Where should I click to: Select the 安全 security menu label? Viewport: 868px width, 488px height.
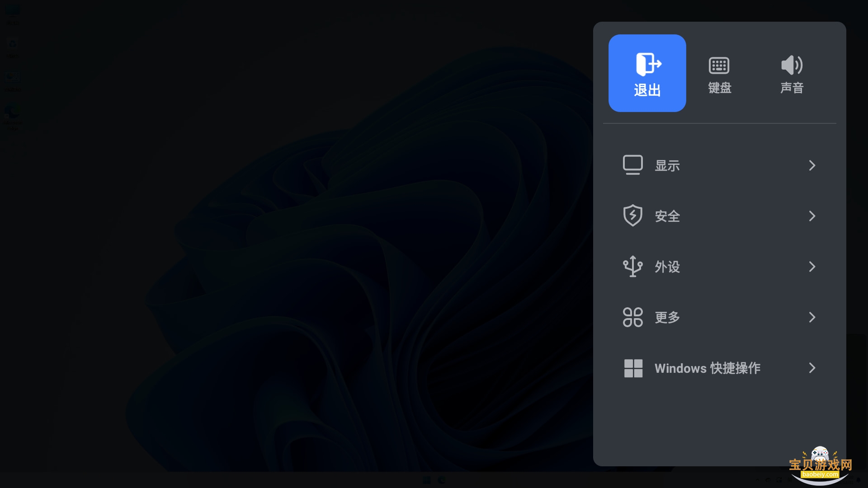pyautogui.click(x=667, y=216)
